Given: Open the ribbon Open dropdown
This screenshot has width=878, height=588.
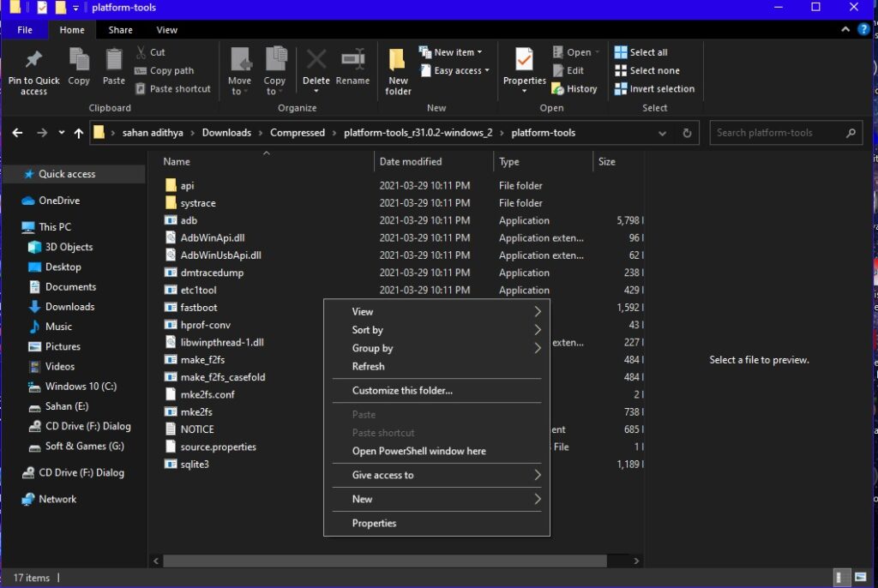Looking at the screenshot, I should [x=576, y=52].
